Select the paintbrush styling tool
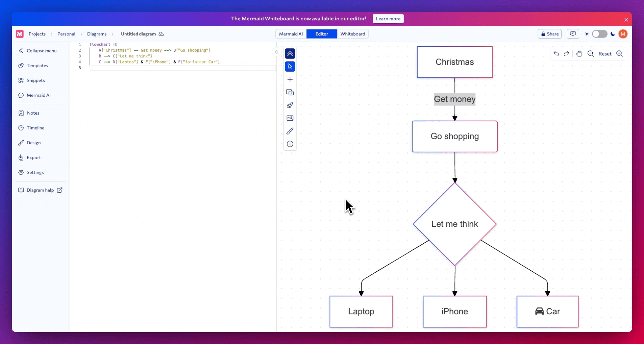The width and height of the screenshot is (644, 344). click(290, 131)
